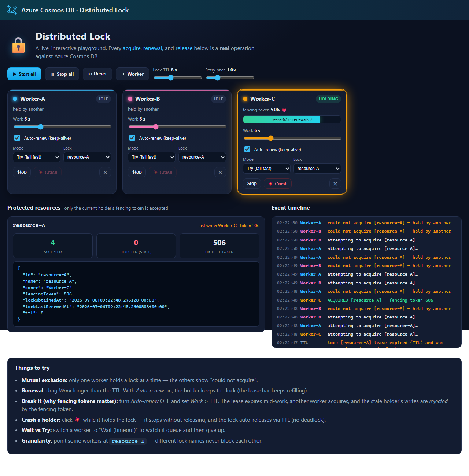The height and width of the screenshot is (476, 469).
Task: Click Worker-A's blue status dot
Action: [15, 99]
